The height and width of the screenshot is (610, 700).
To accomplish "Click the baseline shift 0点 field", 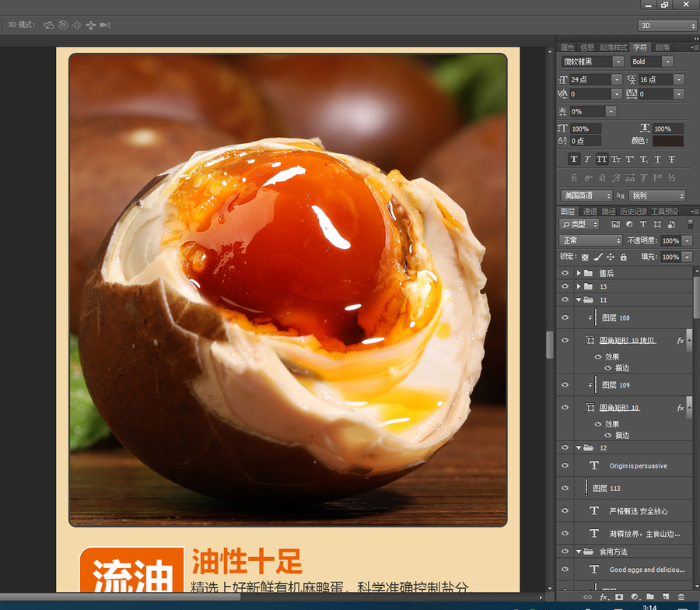I will tap(586, 141).
